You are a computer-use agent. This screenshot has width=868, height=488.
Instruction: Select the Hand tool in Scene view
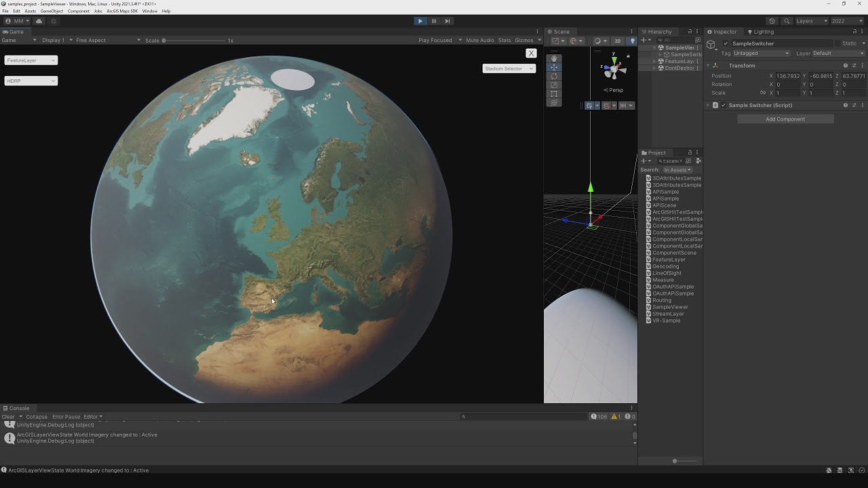(554, 58)
